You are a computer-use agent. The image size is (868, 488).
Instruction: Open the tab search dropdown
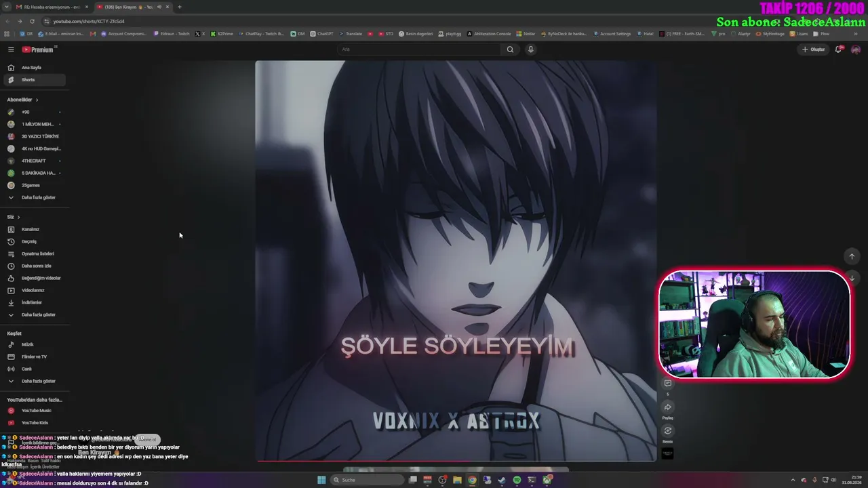pyautogui.click(x=7, y=7)
